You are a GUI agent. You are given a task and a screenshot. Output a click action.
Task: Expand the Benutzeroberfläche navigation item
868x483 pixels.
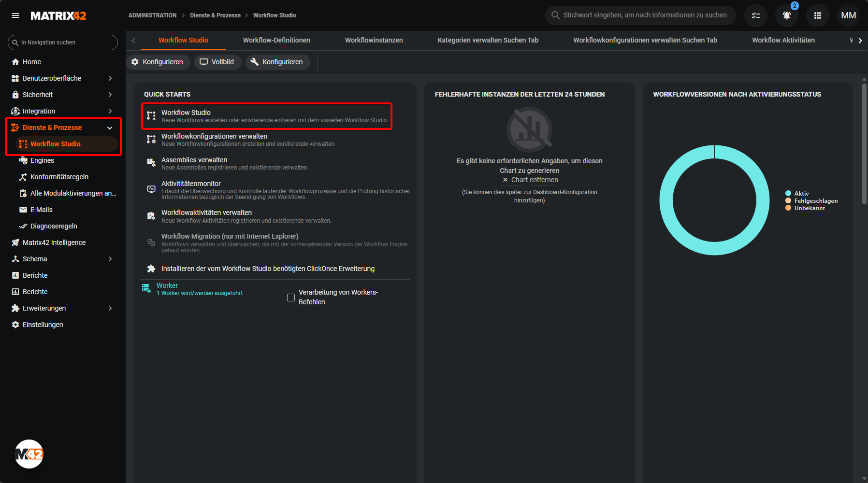coord(110,78)
